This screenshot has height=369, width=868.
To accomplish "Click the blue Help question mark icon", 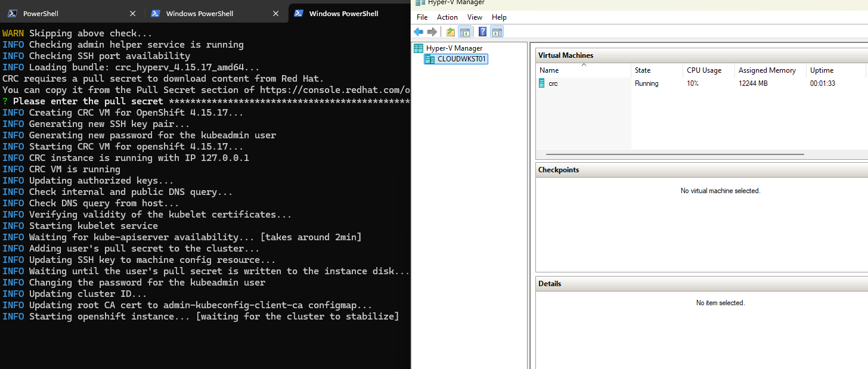I will [482, 32].
